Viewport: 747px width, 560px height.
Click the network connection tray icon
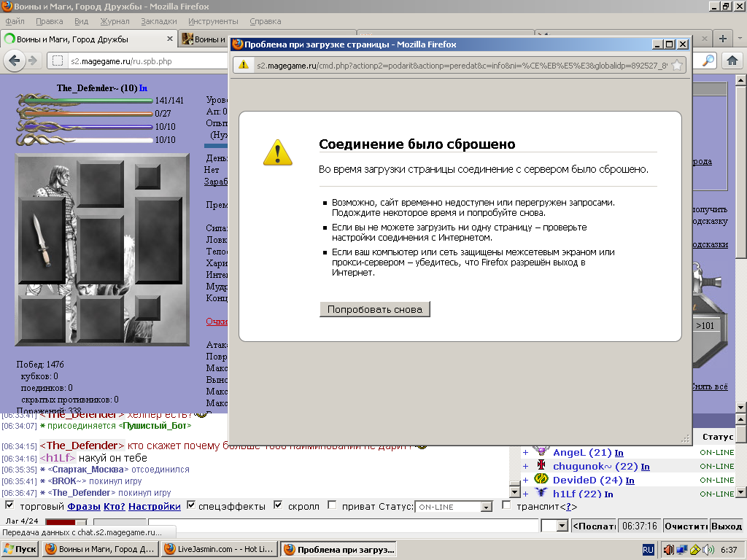(682, 550)
